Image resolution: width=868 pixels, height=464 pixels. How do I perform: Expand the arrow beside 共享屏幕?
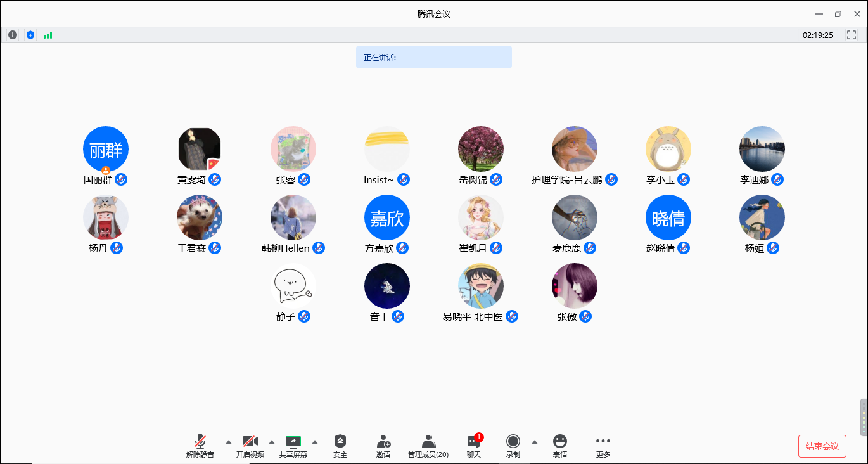[315, 442]
